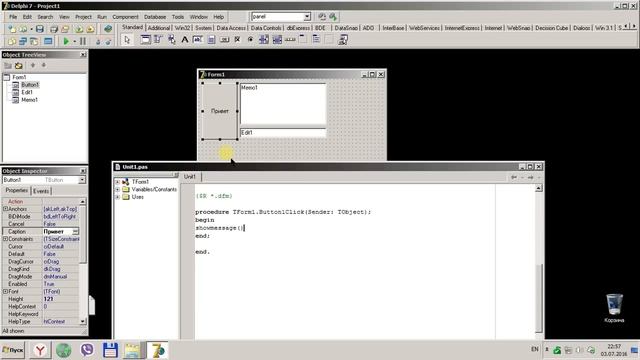This screenshot has height=360, width=640.
Task: Click the Save toolbar icon
Action: click(x=40, y=29)
